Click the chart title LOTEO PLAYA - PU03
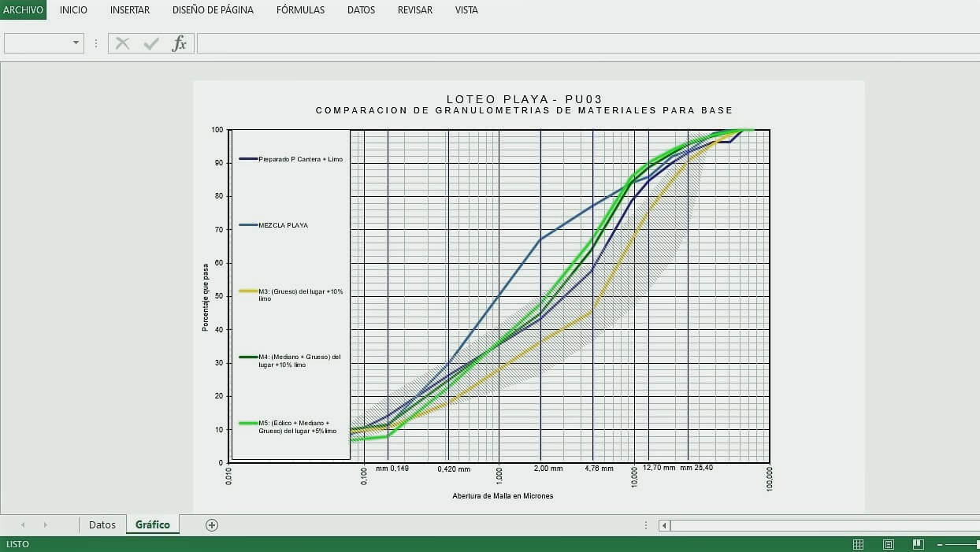The height and width of the screenshot is (552, 980). point(524,99)
